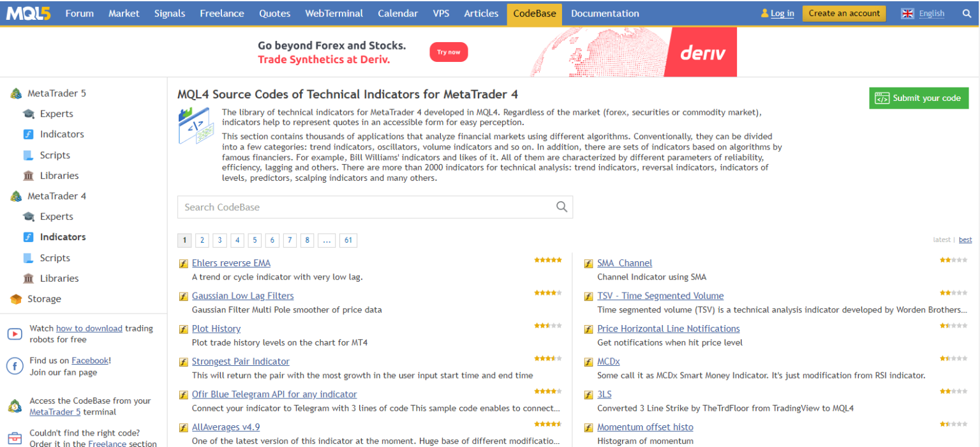The height and width of the screenshot is (447, 980).
Task: Click the YouTube play icon in the sidebar
Action: pyautogui.click(x=15, y=333)
